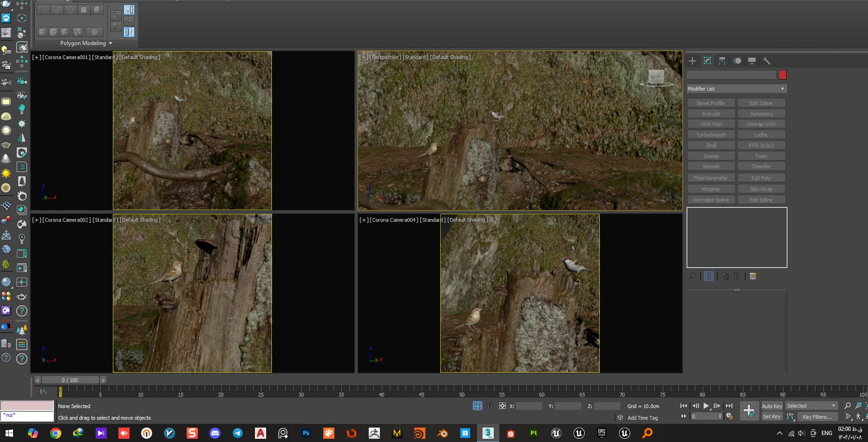
Task: Apply the FloorGenerator modifier button
Action: (711, 178)
